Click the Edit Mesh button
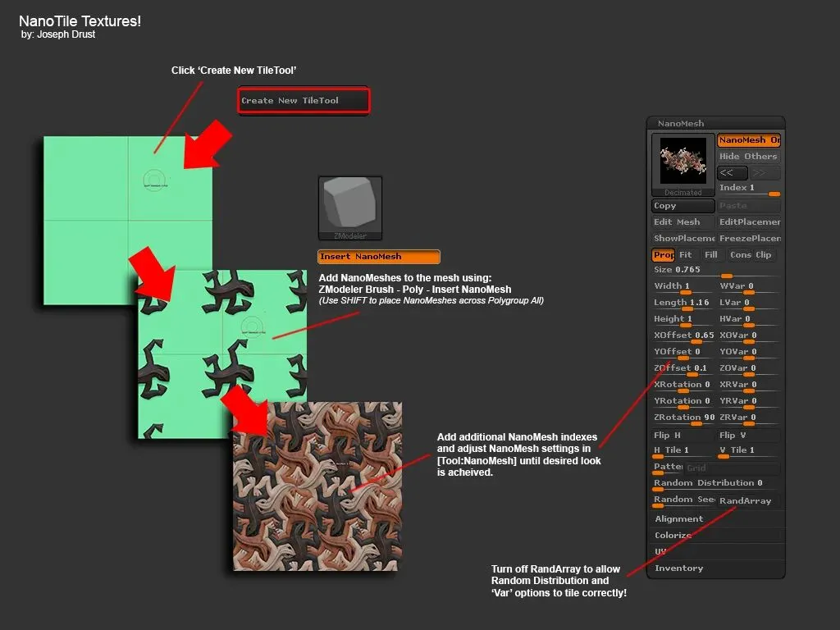Screen dimensions: 840x630 click(683, 221)
